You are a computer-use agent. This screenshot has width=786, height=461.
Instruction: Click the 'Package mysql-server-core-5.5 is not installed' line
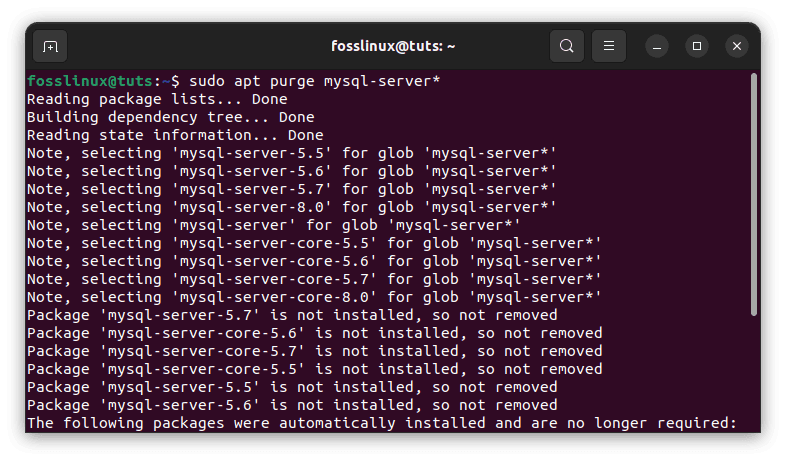pos(314,369)
